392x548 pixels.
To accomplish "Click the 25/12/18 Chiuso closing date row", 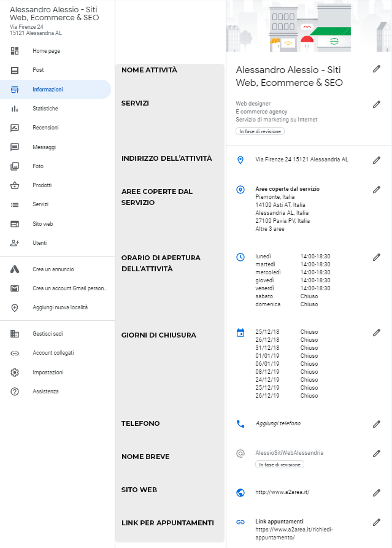I will pyautogui.click(x=286, y=332).
